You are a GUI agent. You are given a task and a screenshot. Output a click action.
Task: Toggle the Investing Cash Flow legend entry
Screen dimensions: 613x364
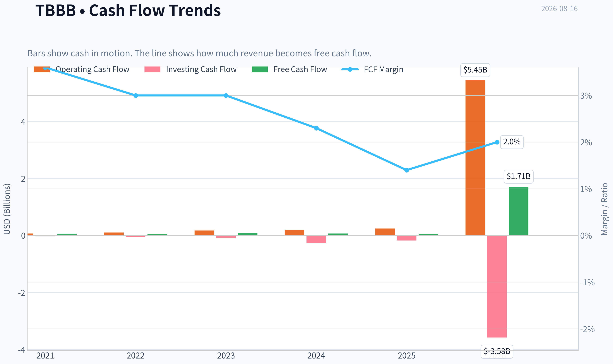tap(190, 69)
